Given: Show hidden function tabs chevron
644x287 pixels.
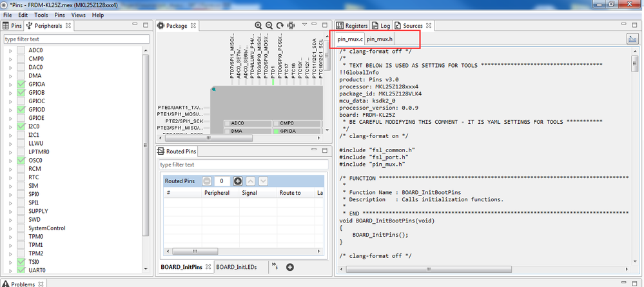Looking at the screenshot, I should [275, 267].
